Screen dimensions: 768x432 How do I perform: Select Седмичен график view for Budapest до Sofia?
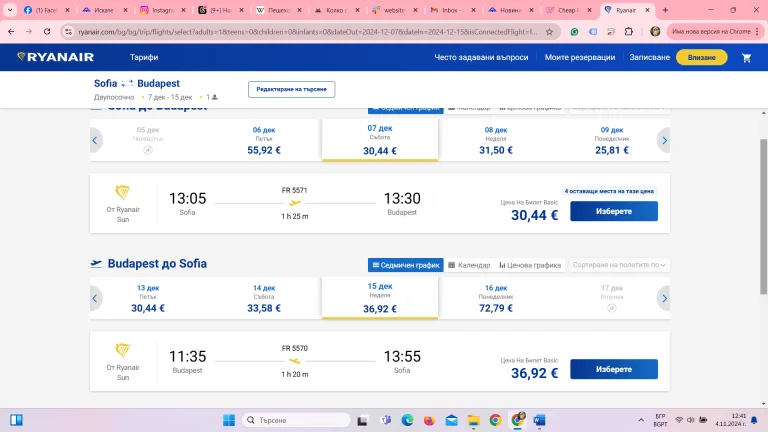click(x=406, y=265)
